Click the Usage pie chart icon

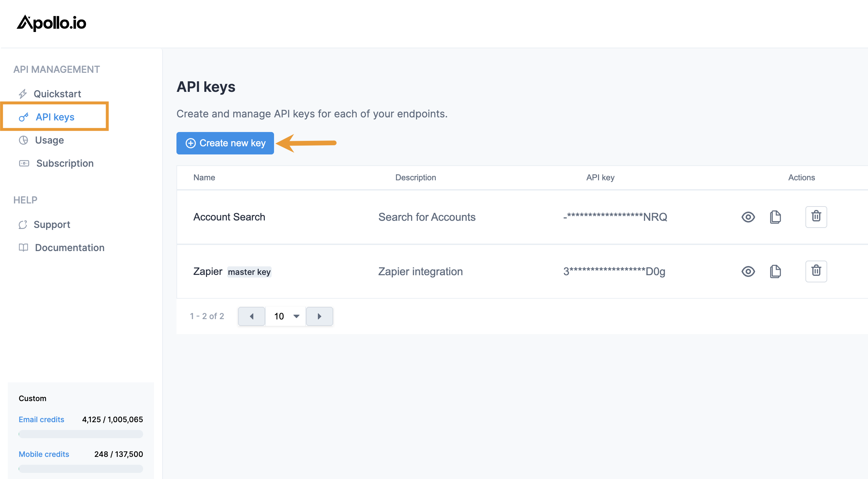tap(23, 140)
